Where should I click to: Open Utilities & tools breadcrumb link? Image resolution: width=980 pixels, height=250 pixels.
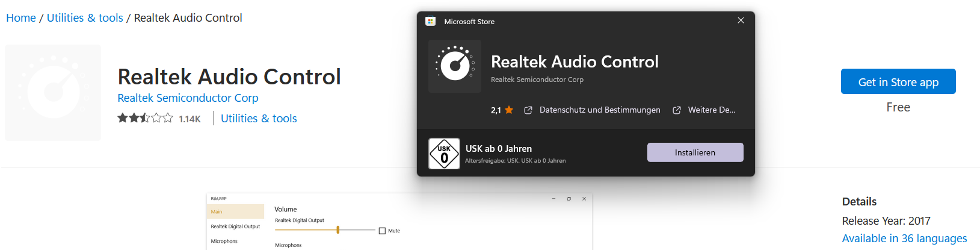85,18
